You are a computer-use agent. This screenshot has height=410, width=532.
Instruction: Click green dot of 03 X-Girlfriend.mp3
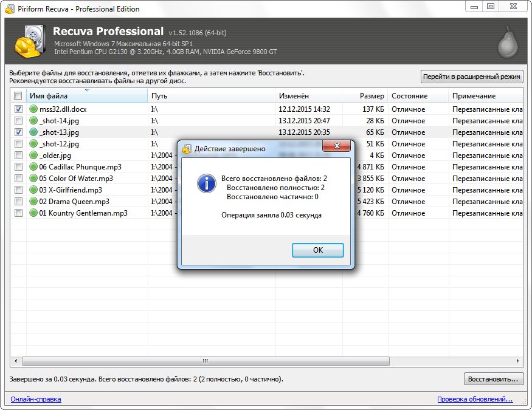coord(33,190)
